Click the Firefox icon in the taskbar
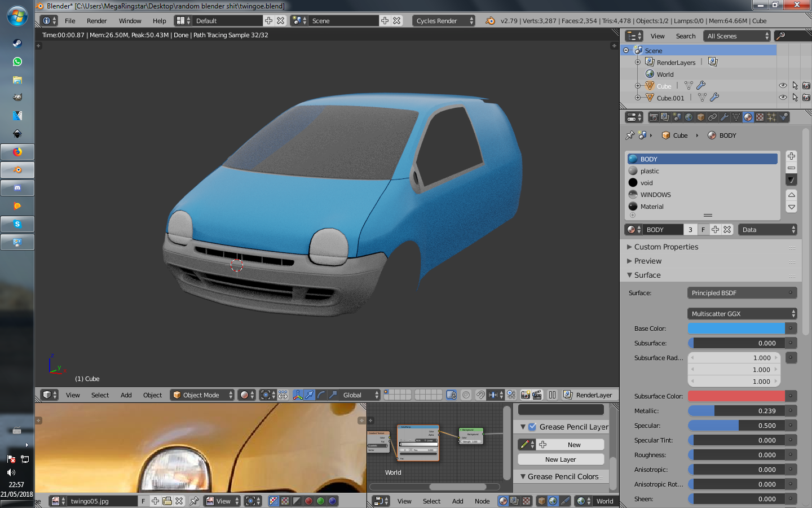Image resolution: width=812 pixels, height=508 pixels. [x=17, y=152]
